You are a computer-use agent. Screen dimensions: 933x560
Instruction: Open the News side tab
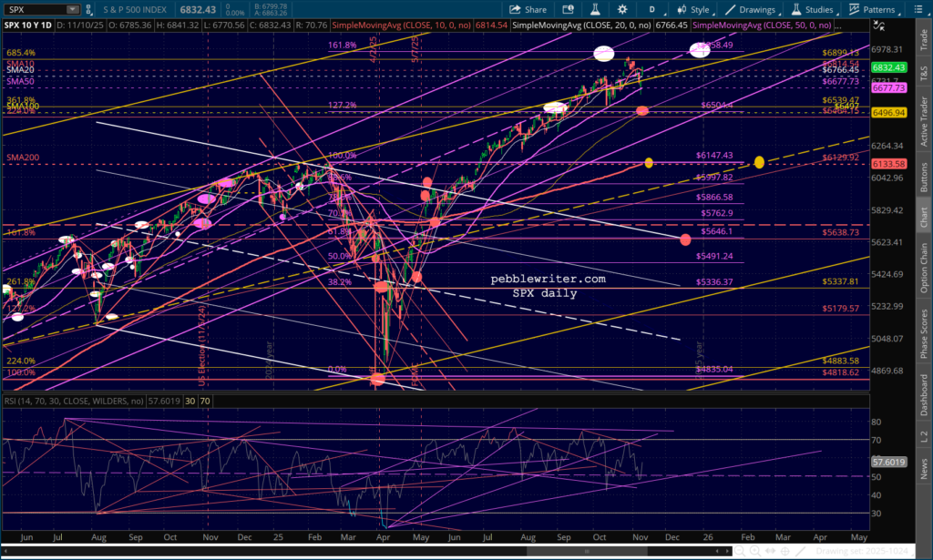[924, 468]
